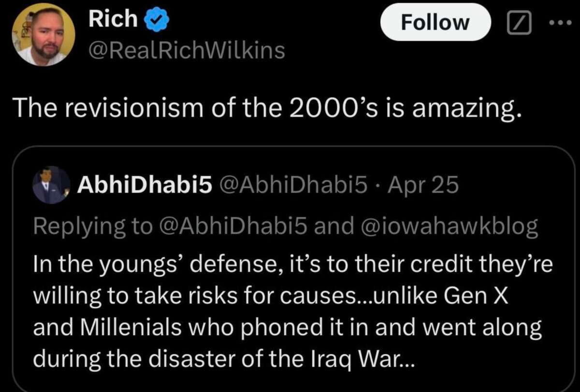
Task: Click the AbhiDhabi5 display name
Action: tap(145, 185)
